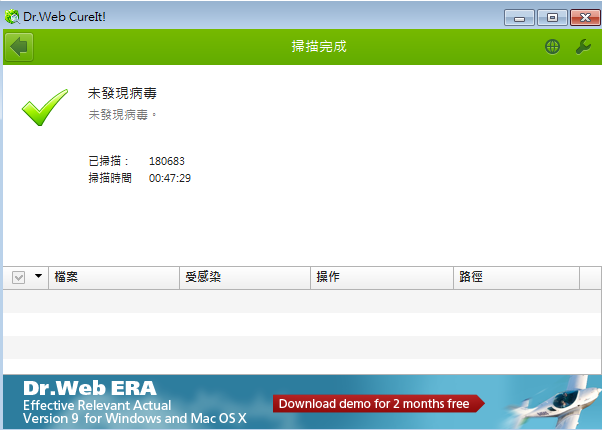Click the 未發現病毒 heading text
Viewport: 602px width, 435px height.
122,93
